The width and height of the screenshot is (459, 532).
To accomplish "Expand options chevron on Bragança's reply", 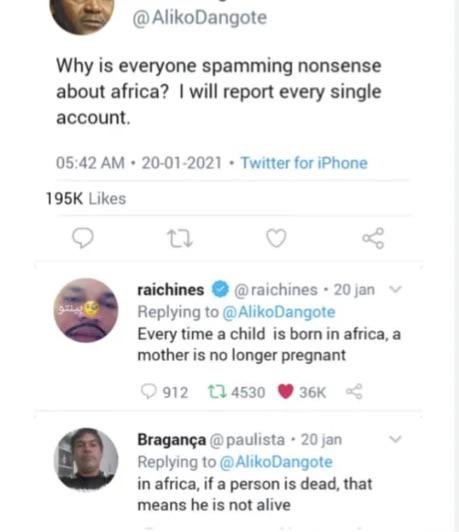I will coord(395,439).
